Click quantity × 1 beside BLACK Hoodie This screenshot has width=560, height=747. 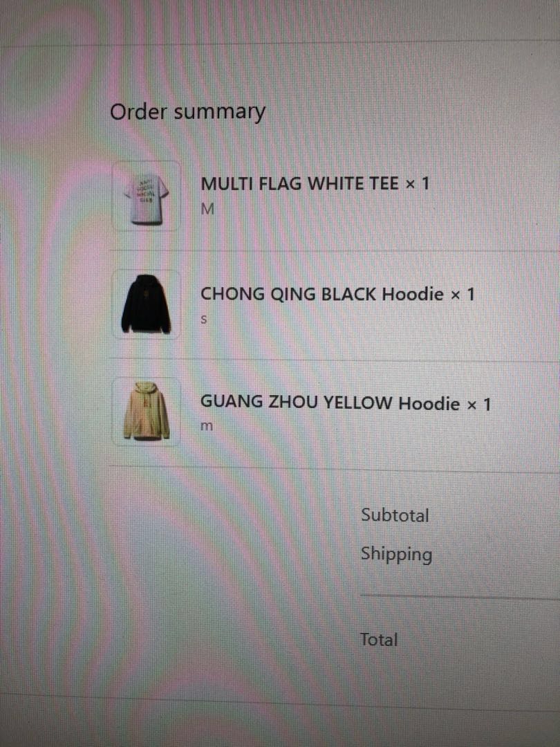(x=463, y=295)
